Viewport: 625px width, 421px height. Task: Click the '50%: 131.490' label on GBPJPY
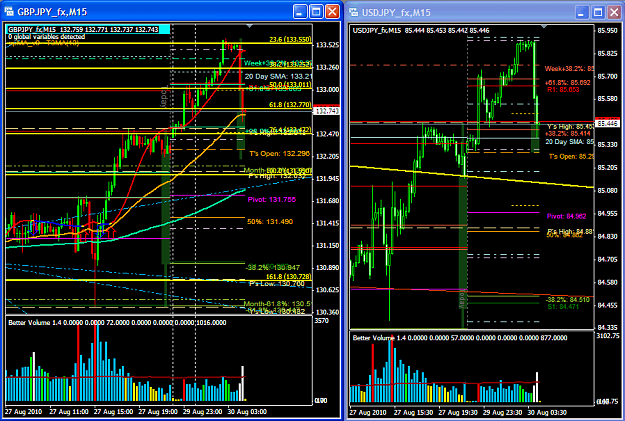click(270, 222)
